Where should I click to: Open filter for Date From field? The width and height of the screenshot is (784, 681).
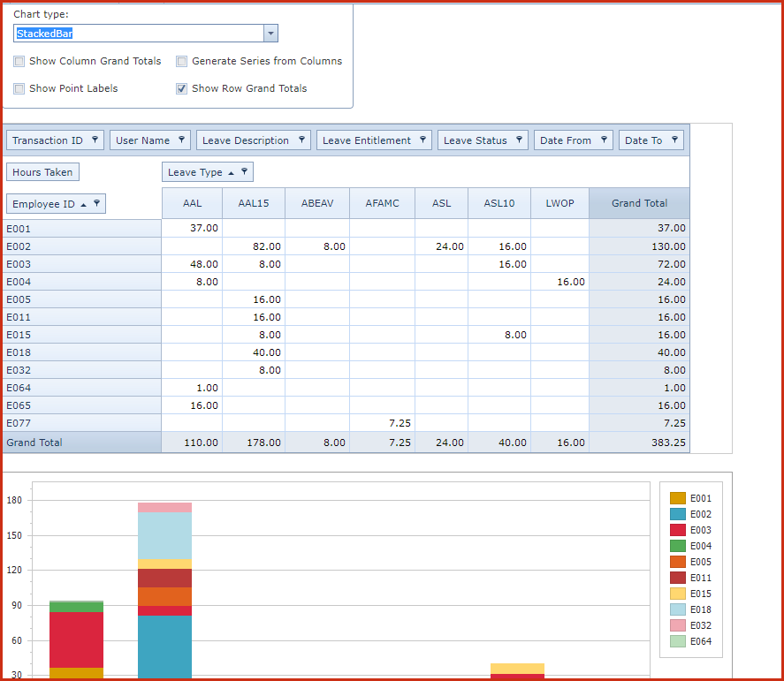click(604, 140)
